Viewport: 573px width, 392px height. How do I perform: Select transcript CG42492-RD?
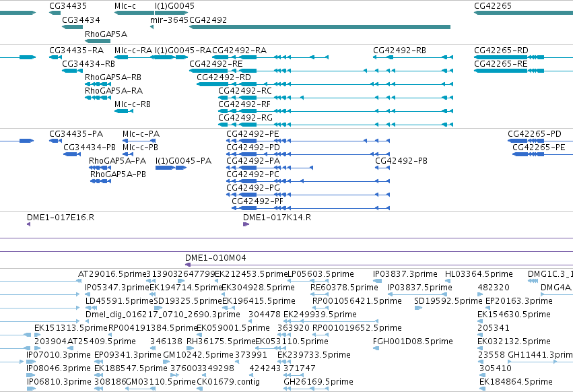(x=325, y=84)
